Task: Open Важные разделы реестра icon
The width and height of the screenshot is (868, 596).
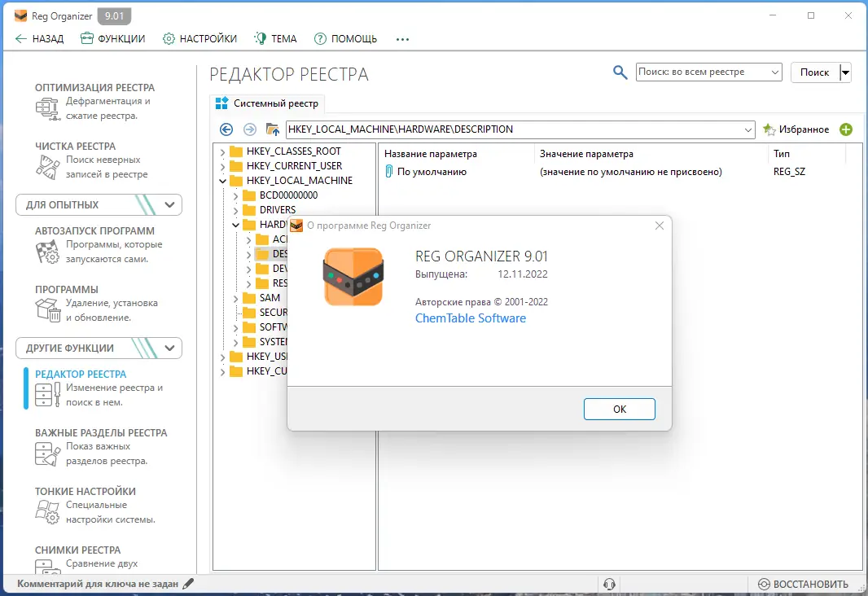Action: click(x=47, y=454)
